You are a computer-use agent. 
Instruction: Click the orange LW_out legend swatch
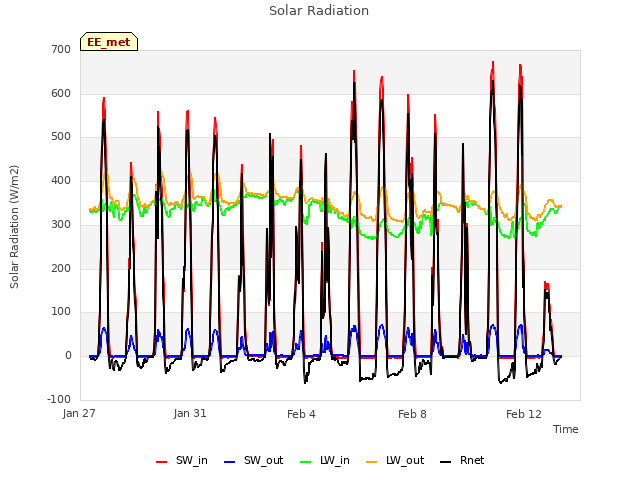[x=372, y=462]
